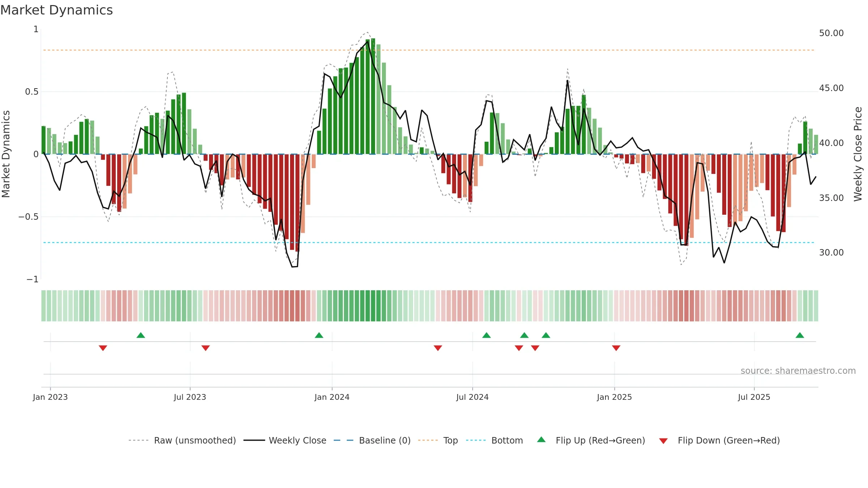Toggle the Top legend entry
The height and width of the screenshot is (488, 868).
point(438,440)
